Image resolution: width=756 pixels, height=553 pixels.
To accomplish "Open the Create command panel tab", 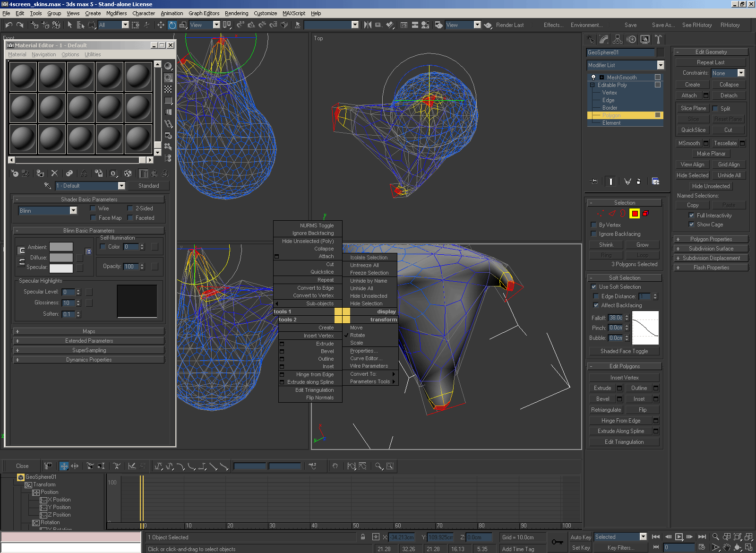I will [590, 39].
